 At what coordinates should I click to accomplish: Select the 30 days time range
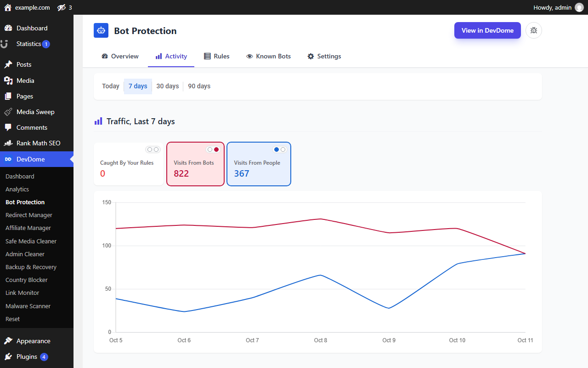(x=168, y=86)
